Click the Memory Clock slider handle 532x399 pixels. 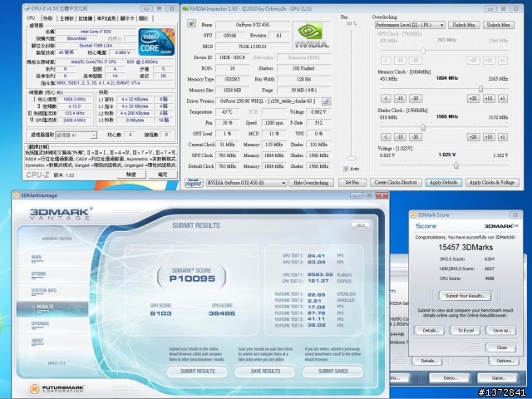(480, 89)
